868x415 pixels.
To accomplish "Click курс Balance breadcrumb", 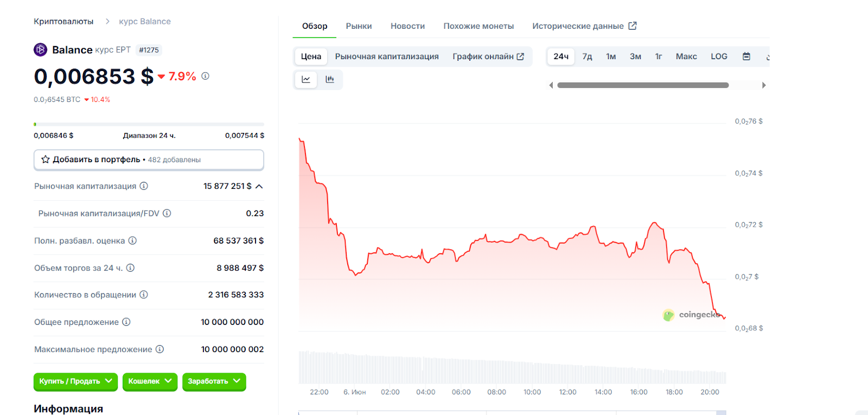I will pyautogui.click(x=145, y=21).
